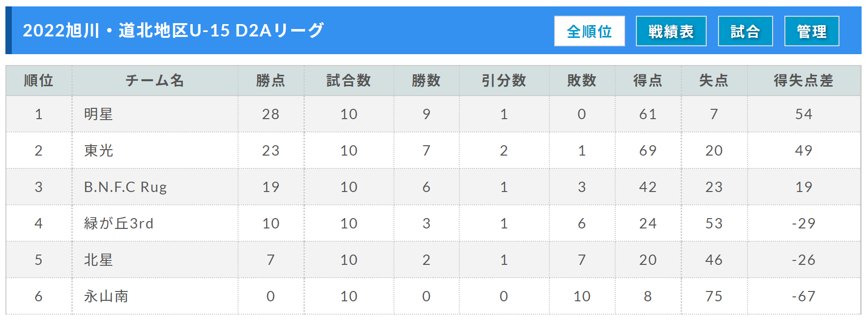The height and width of the screenshot is (321, 868).
Task: Click the 失点 column header
Action: 714,80
